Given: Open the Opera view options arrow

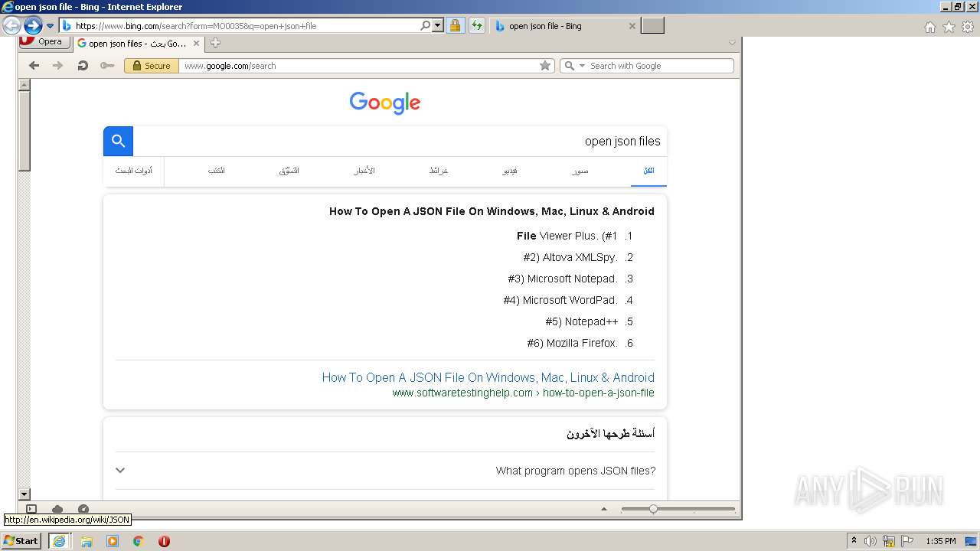Looking at the screenshot, I should point(604,509).
